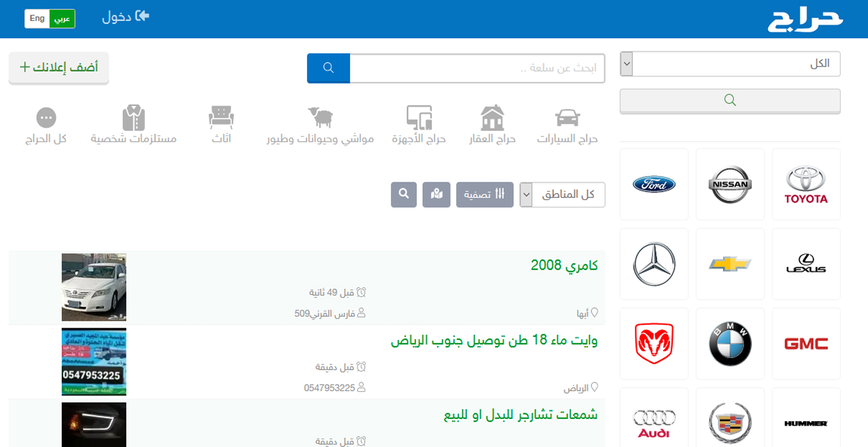Image resolution: width=868 pixels, height=447 pixels.
Task: Click the أبها location link
Action: (x=587, y=313)
